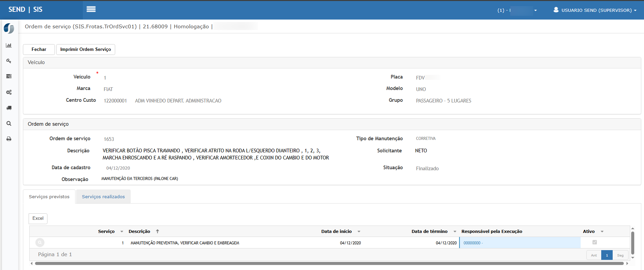Click the horizontal scrollbar under the grid
The width and height of the screenshot is (644, 270).
(329, 264)
